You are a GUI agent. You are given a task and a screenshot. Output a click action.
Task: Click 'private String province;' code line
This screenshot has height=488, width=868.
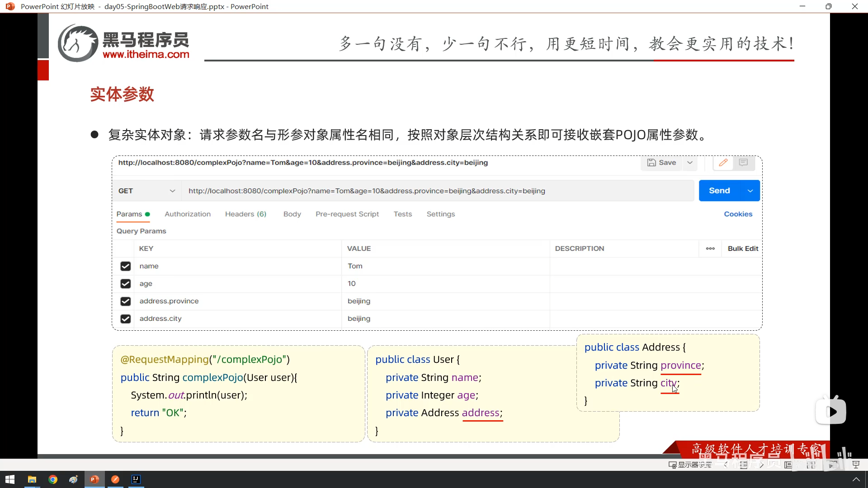(x=650, y=365)
